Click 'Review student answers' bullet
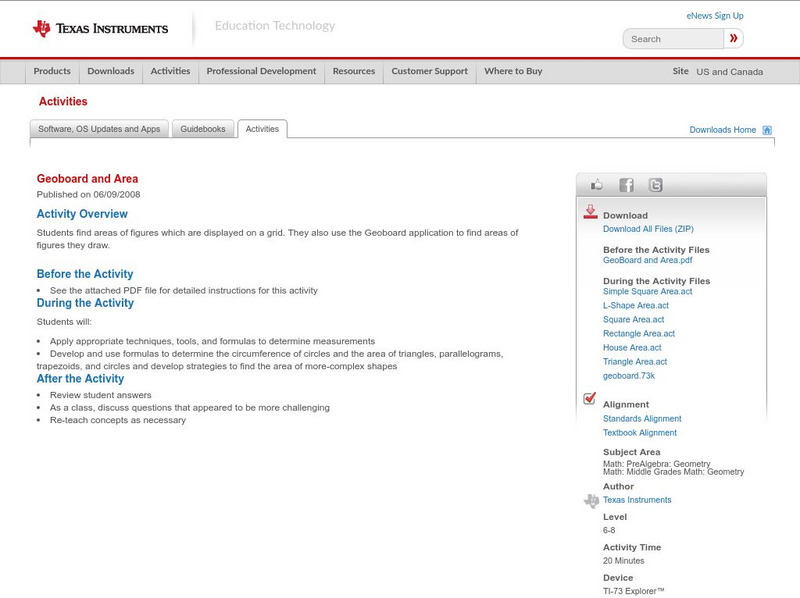This screenshot has width=800, height=598. pos(101,395)
